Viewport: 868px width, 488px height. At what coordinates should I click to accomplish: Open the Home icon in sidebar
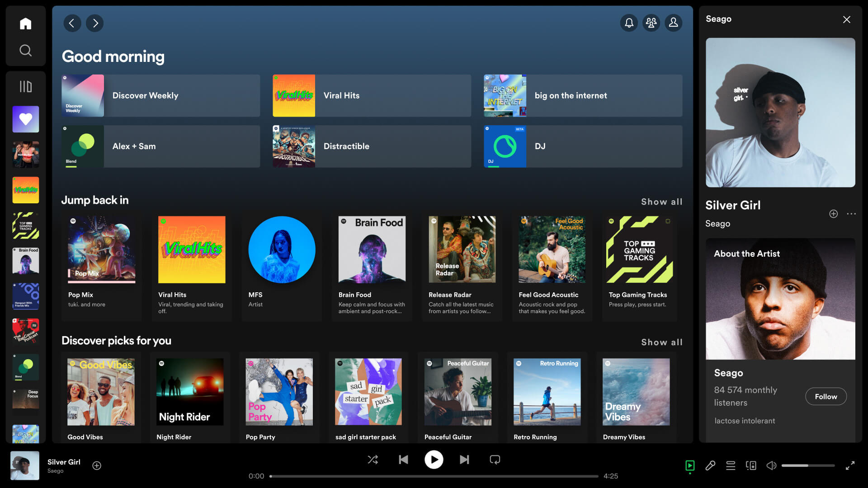tap(26, 23)
